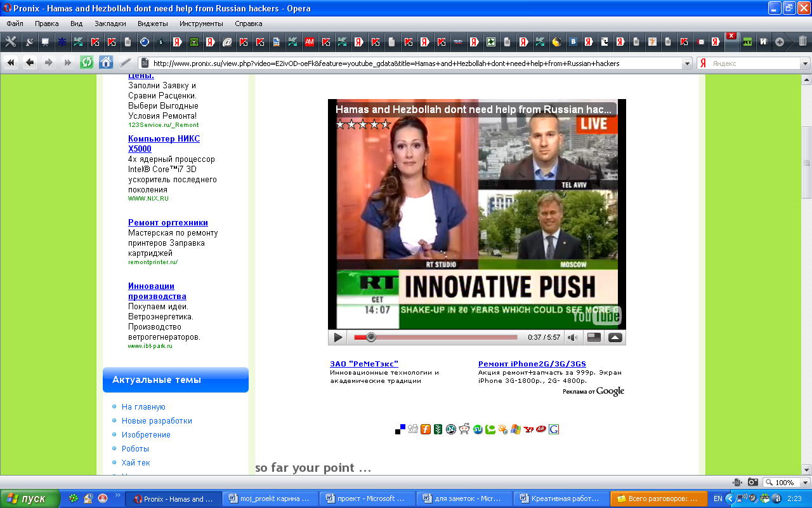The image size is (812, 508).
Task: Open Opera panels wrench icon
Action: click(11, 42)
